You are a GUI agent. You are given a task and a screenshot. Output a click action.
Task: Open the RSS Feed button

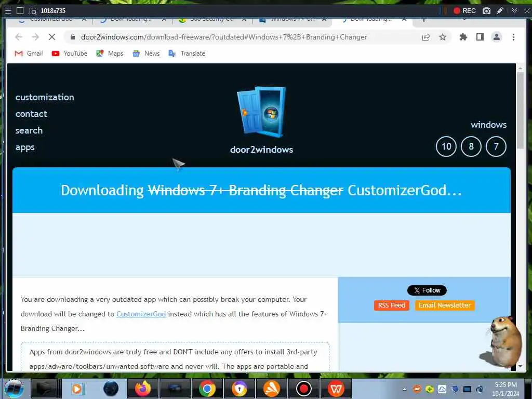tap(392, 305)
